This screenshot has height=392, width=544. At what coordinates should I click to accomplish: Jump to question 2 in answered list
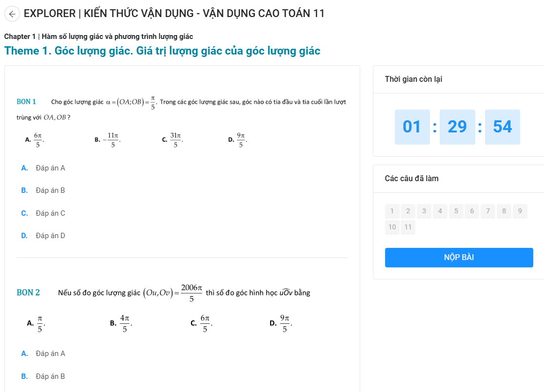tap(408, 211)
